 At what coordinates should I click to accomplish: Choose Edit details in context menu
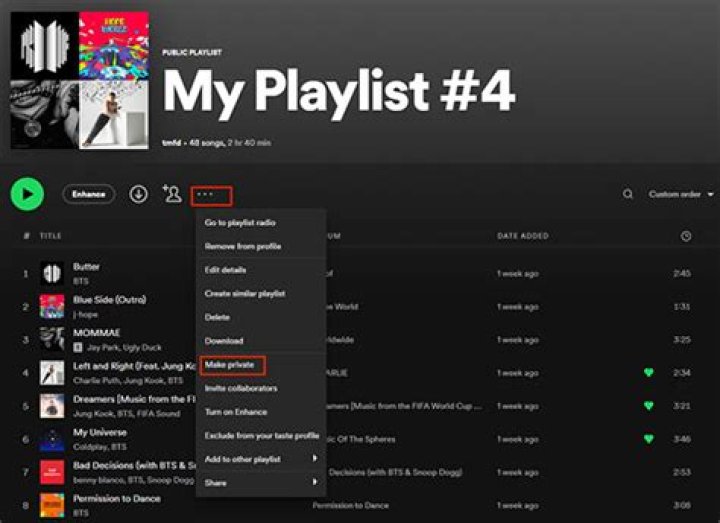point(225,270)
